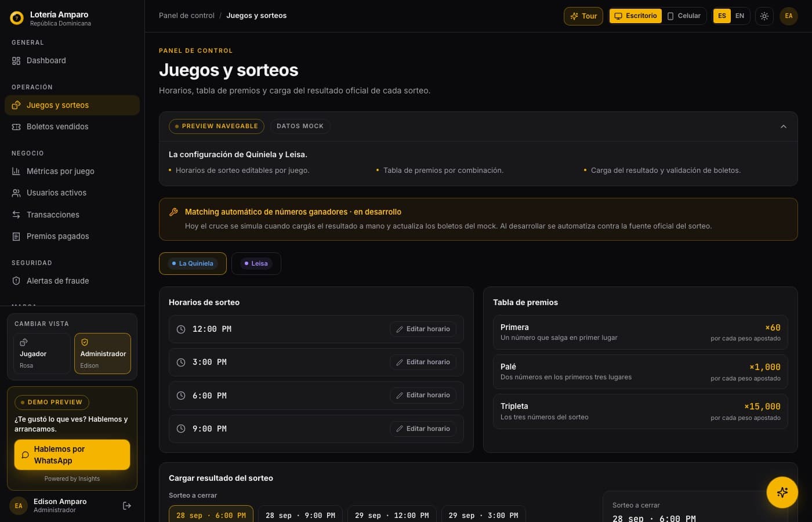Switch view to Jugador Rosa

tap(42, 353)
